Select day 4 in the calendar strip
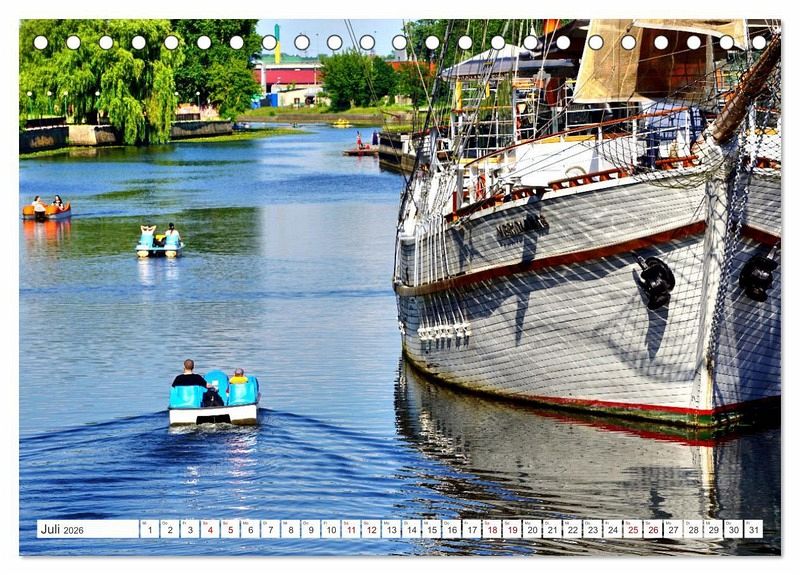This screenshot has width=800, height=575. [x=210, y=529]
